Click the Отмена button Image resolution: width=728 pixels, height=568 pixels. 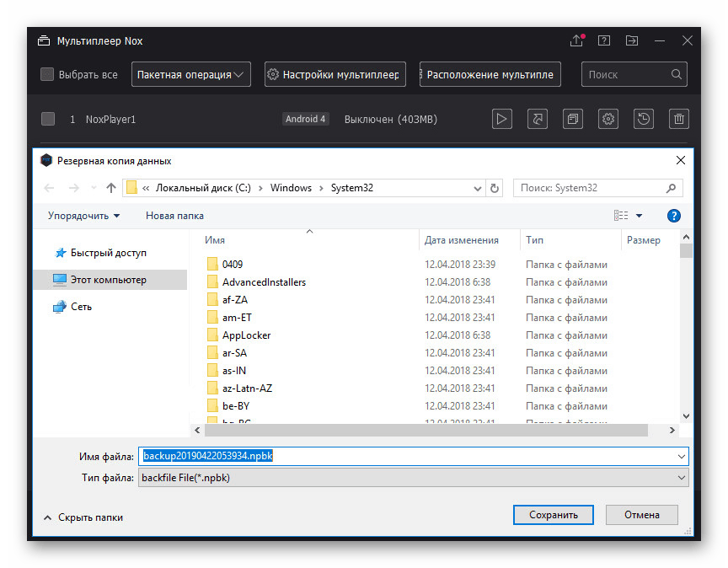(x=642, y=515)
